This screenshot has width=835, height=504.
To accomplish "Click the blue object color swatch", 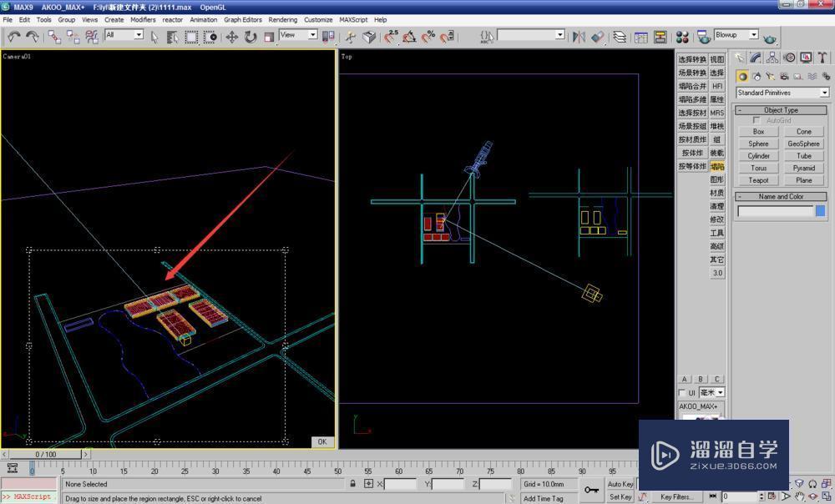I will [x=820, y=211].
